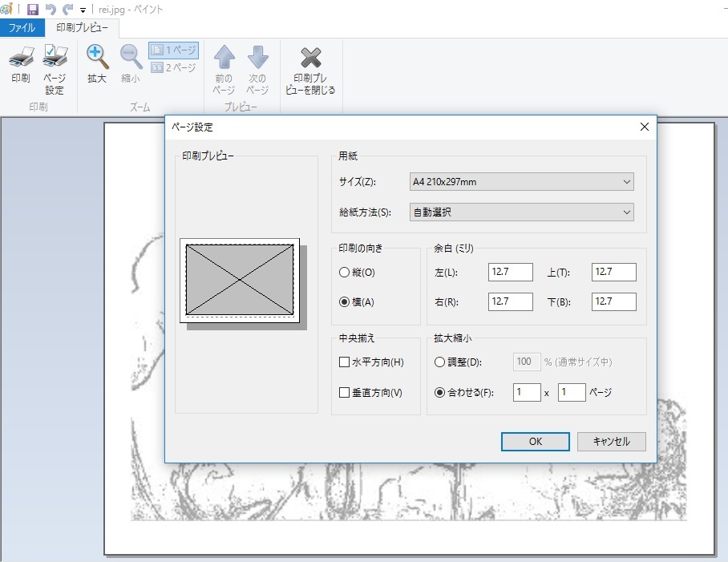The width and height of the screenshot is (728, 562).
Task: Click the left margin 左(L) field
Action: click(x=510, y=272)
